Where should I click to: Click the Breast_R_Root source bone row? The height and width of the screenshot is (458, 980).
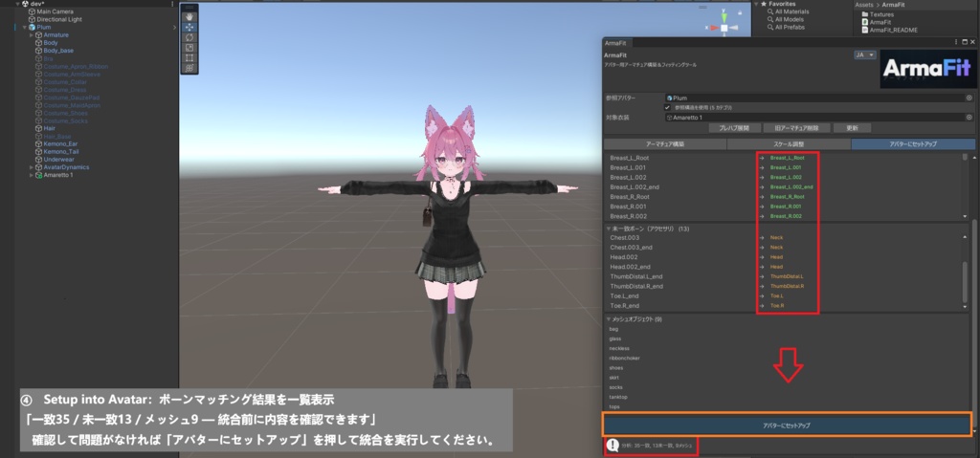tap(630, 197)
